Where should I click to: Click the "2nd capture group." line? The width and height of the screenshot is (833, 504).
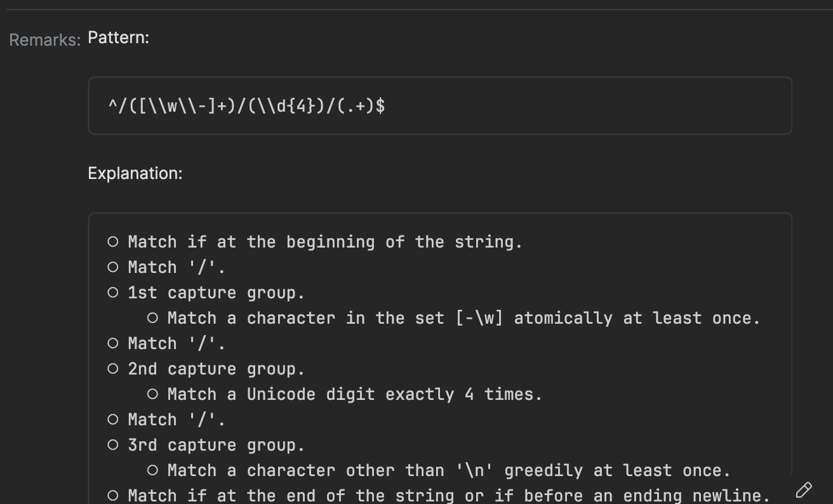[x=216, y=369]
